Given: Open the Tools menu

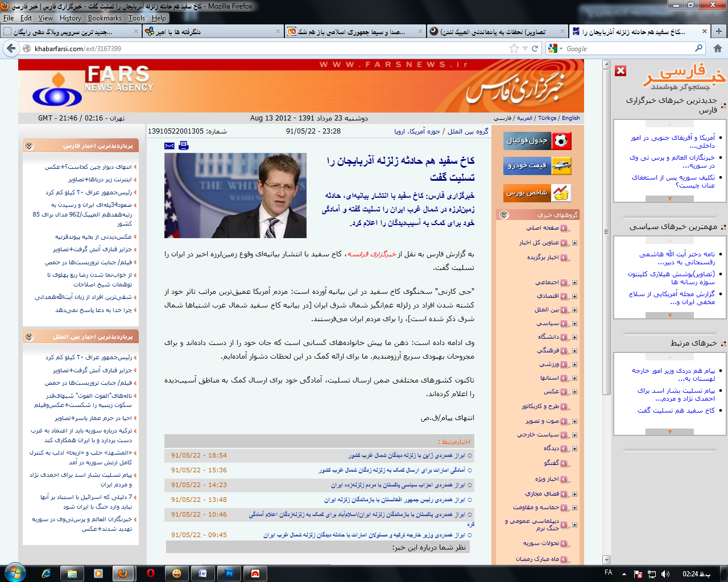Looking at the screenshot, I should point(136,18).
